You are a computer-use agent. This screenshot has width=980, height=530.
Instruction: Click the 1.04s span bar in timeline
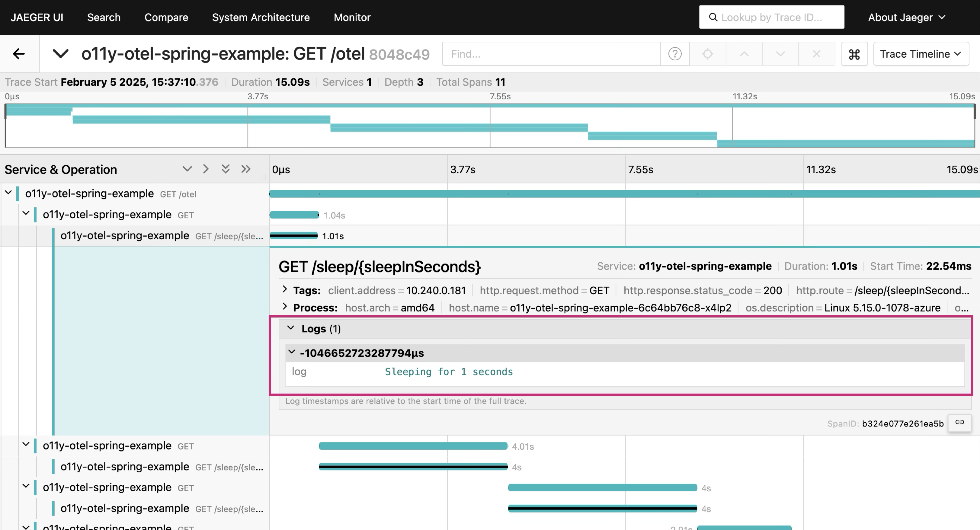tap(294, 215)
